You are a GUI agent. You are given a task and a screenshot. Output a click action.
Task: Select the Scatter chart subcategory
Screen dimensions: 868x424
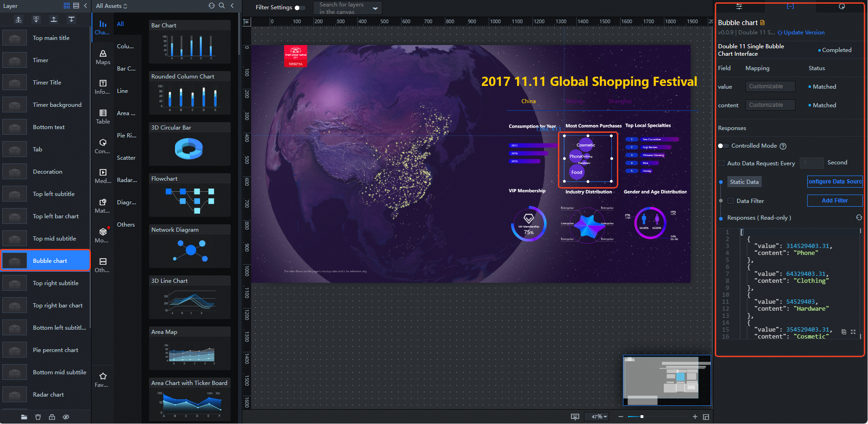[126, 158]
